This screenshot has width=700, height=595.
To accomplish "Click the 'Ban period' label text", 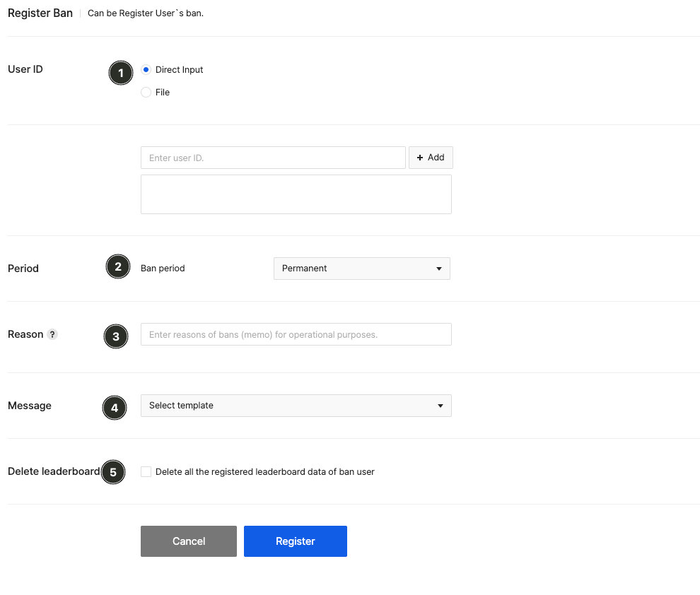I will coord(163,269).
